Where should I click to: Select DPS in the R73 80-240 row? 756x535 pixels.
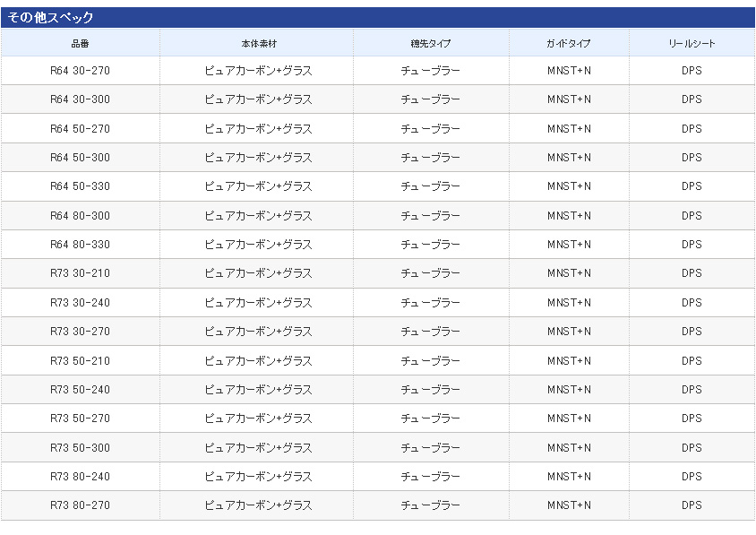tap(692, 477)
